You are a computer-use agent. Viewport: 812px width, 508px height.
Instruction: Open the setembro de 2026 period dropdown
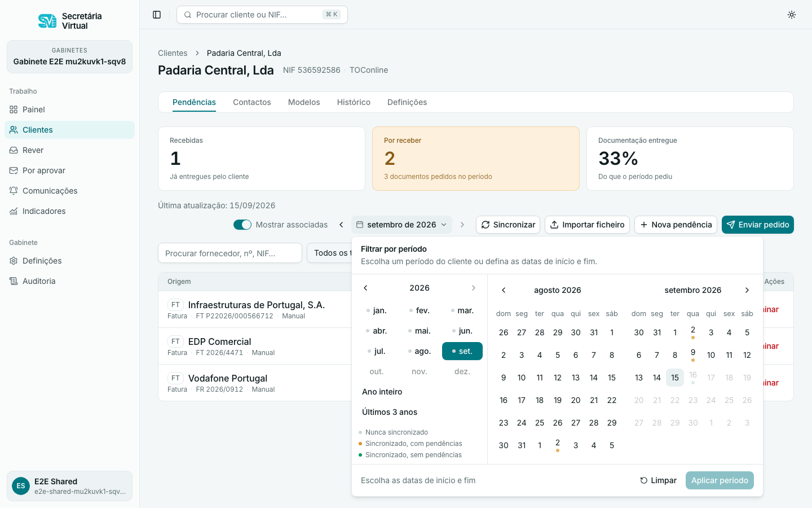pyautogui.click(x=401, y=225)
